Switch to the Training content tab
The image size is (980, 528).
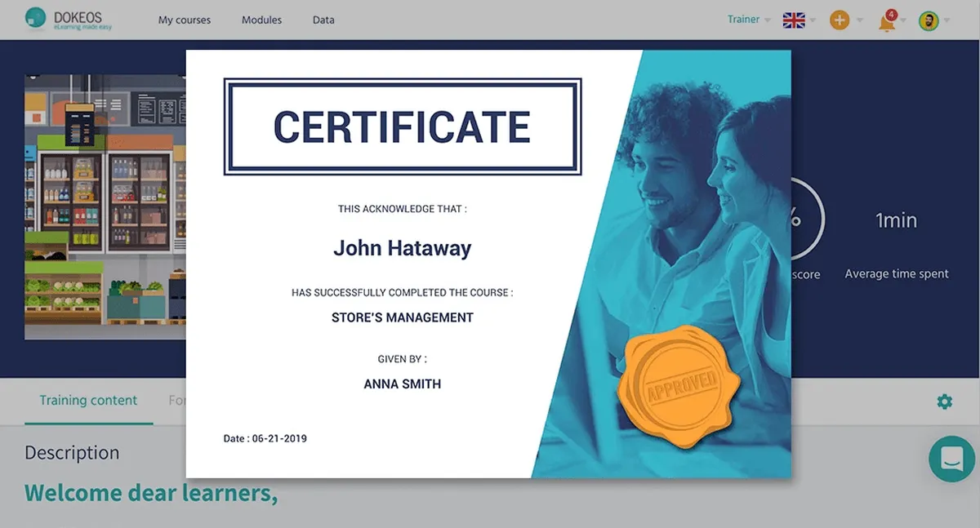click(x=88, y=401)
